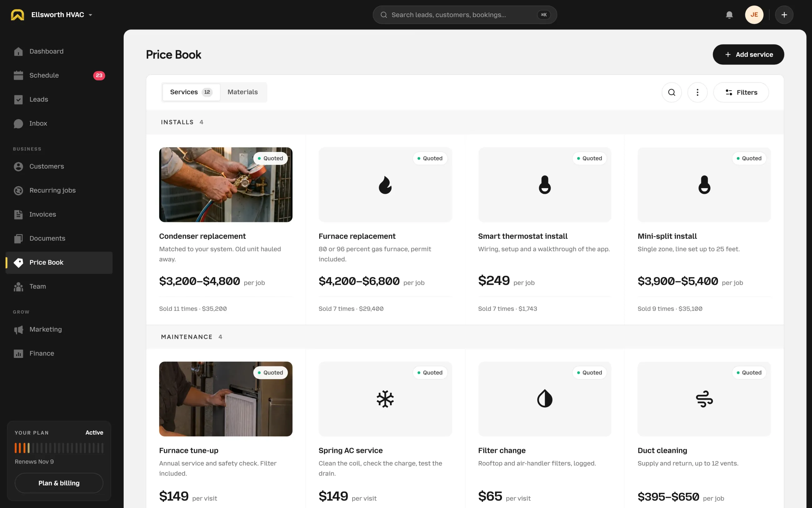Image resolution: width=812 pixels, height=508 pixels.
Task: Click the Maintenance section header
Action: click(x=465, y=337)
